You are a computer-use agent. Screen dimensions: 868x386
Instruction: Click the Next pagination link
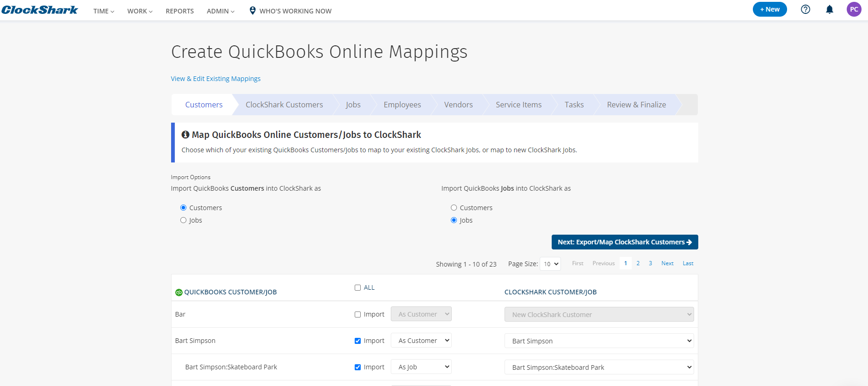(667, 263)
